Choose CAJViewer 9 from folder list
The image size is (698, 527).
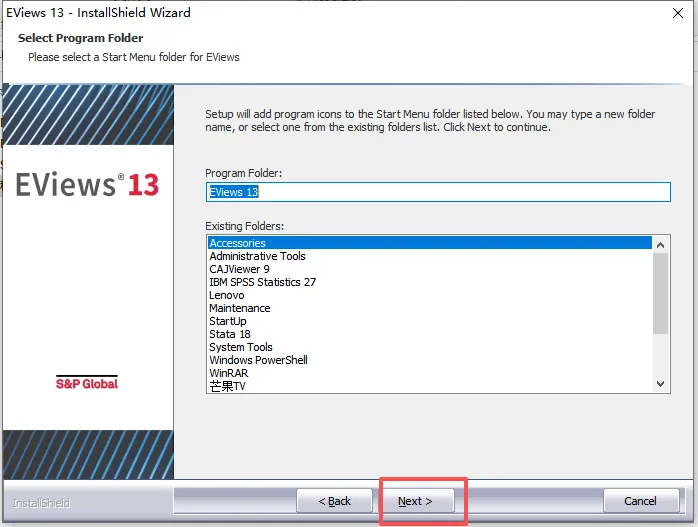(430, 269)
